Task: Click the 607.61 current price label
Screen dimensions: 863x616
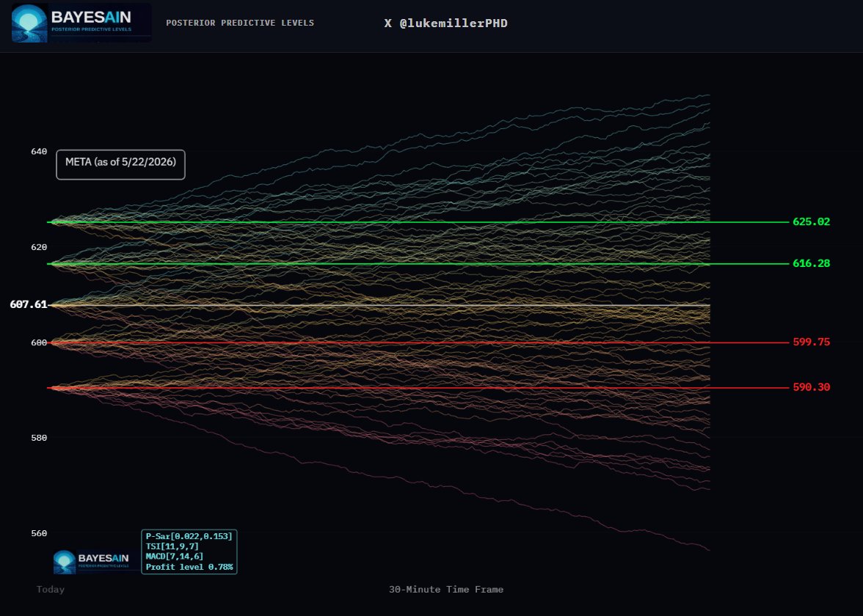Action: click(29, 304)
